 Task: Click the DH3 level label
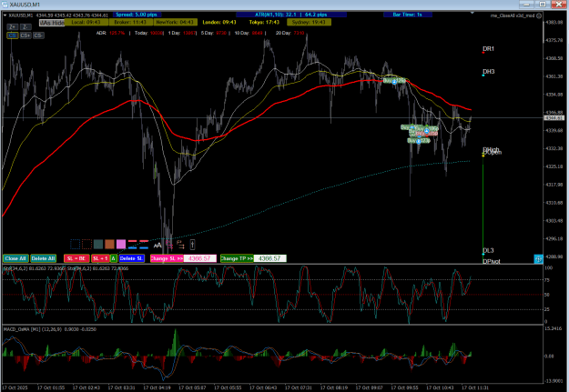tap(489, 72)
